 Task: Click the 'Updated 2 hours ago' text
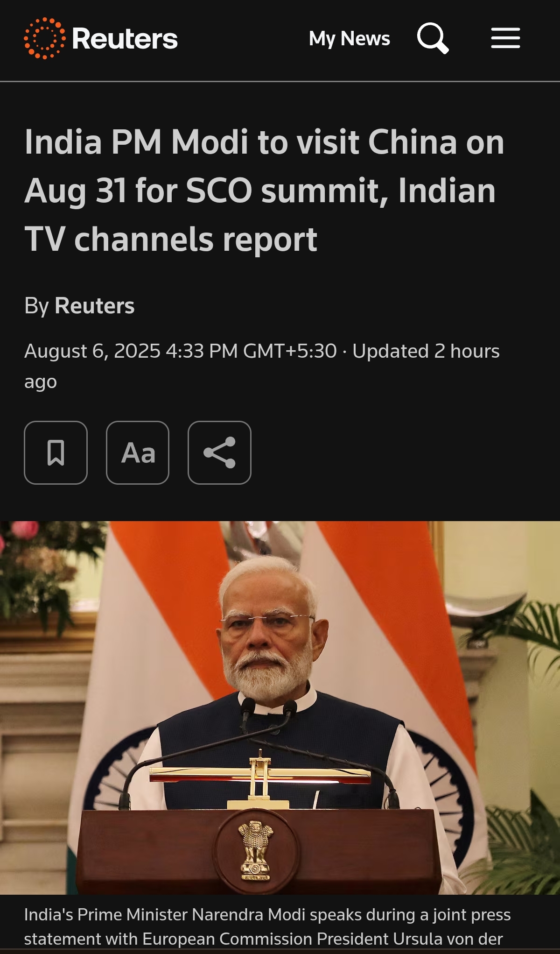click(262, 366)
